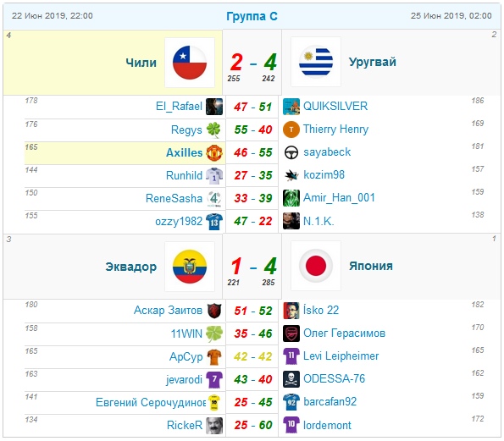Open the Thierry Henry player link
504x441 pixels.
click(x=335, y=130)
